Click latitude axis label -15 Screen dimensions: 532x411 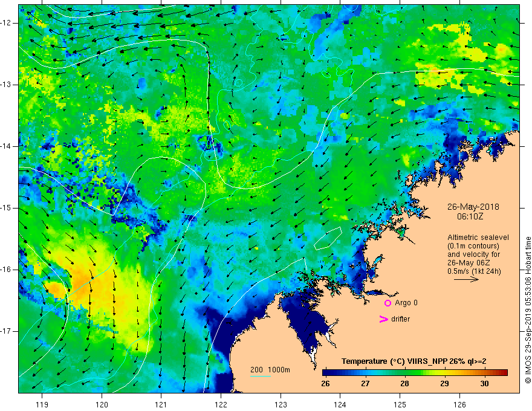click(7, 208)
